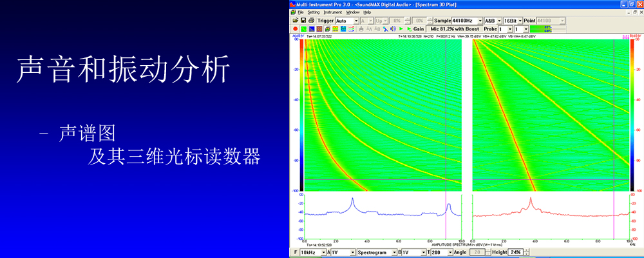The image size is (644, 258).
Task: Click the red channel B spectrum curve plot
Action: tap(551, 217)
